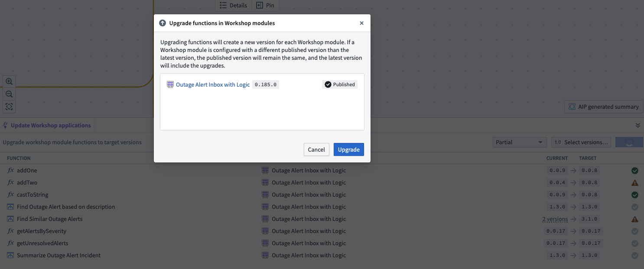Image resolution: width=644 pixels, height=269 pixels.
Task: Open the Partial dropdown
Action: (519, 142)
